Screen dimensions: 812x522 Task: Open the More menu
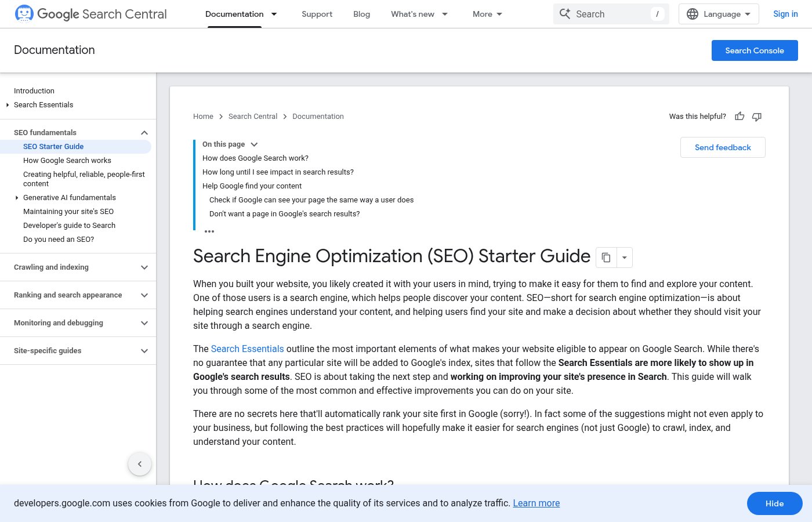click(x=487, y=14)
